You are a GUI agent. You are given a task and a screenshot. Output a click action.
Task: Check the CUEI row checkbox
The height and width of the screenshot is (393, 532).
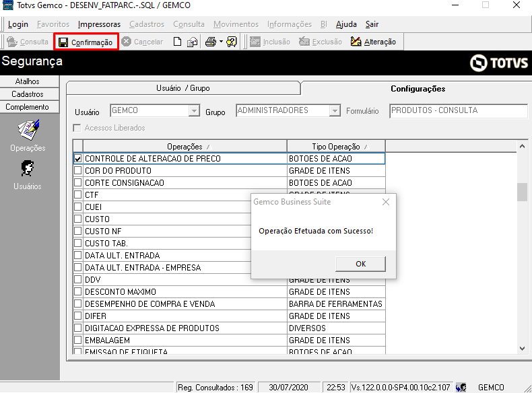tap(78, 207)
